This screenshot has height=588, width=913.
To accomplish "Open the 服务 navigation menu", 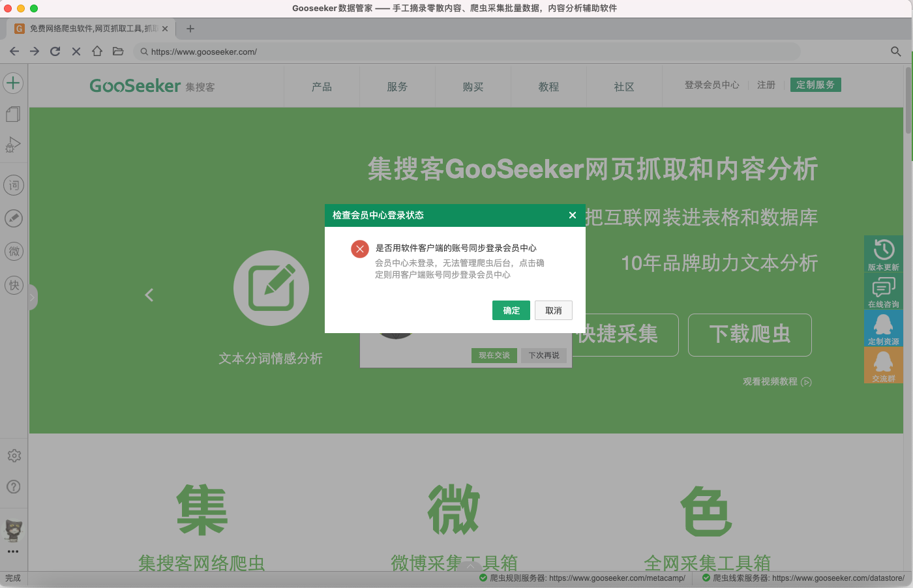I will 397,87.
